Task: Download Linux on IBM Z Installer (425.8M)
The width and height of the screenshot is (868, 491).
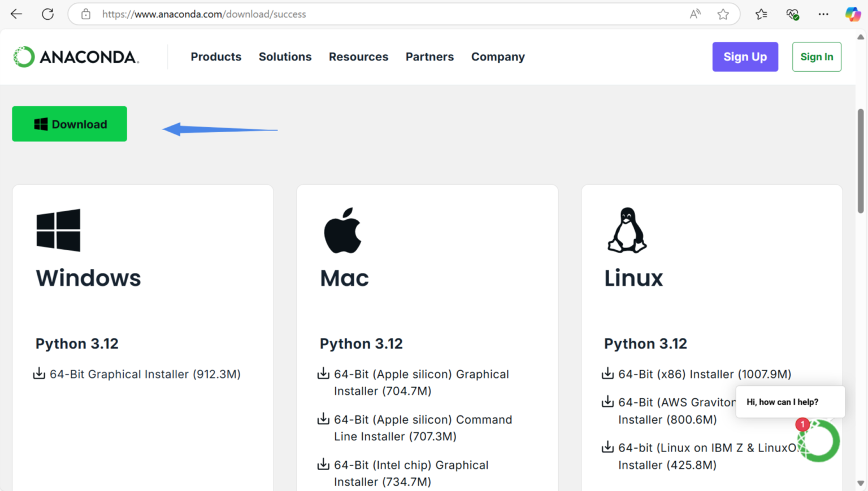Action: [x=709, y=456]
